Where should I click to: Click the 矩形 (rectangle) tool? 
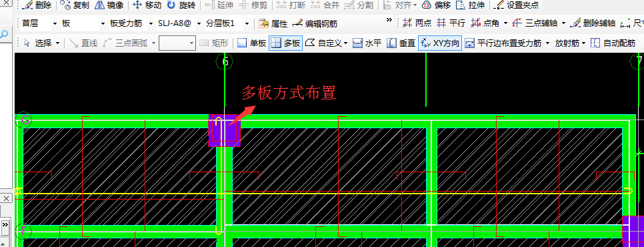[x=213, y=43]
